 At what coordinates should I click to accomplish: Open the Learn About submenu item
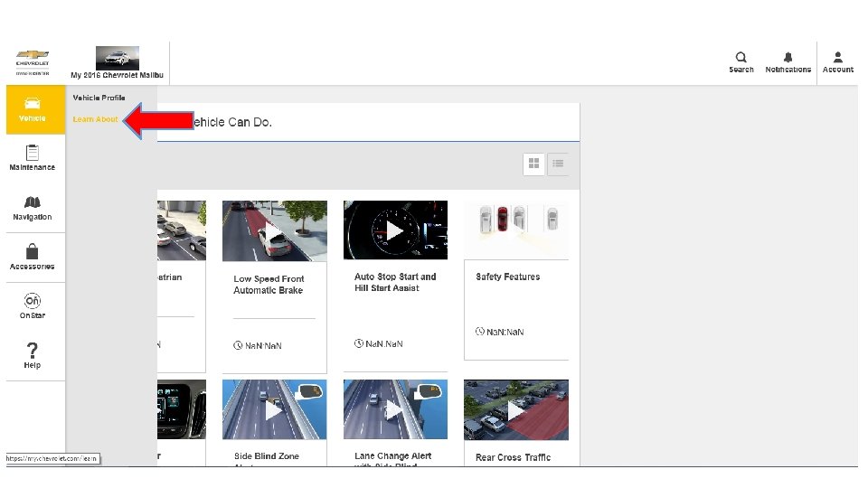[95, 119]
